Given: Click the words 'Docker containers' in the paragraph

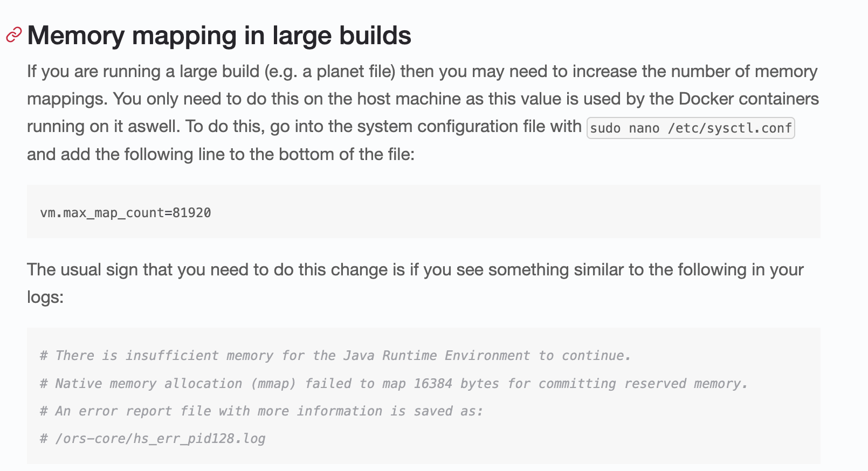Looking at the screenshot, I should (749, 99).
